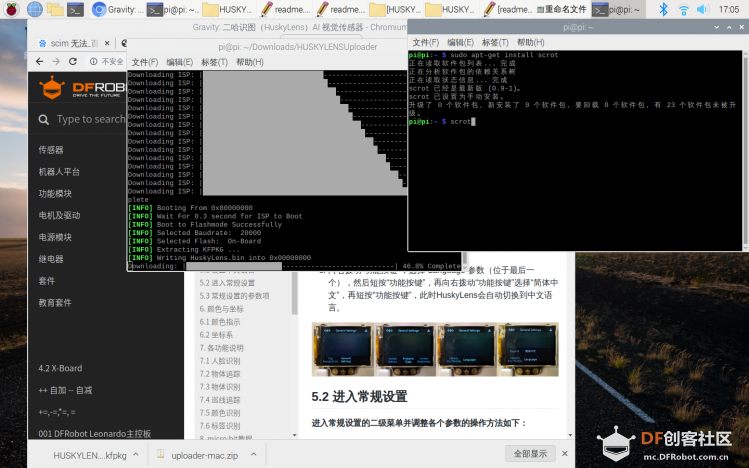The height and width of the screenshot is (468, 749).
Task: Open 机器人平台 in the wiki sidebar
Action: pyautogui.click(x=59, y=172)
